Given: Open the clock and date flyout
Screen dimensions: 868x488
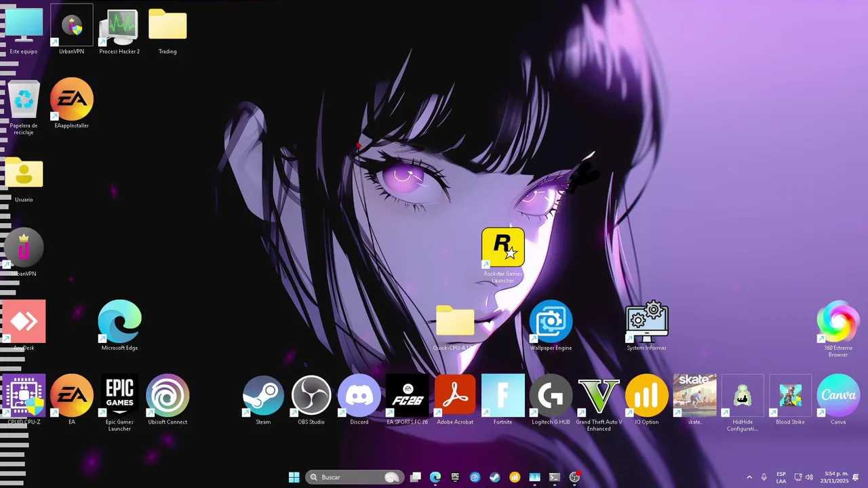Looking at the screenshot, I should coord(833,477).
